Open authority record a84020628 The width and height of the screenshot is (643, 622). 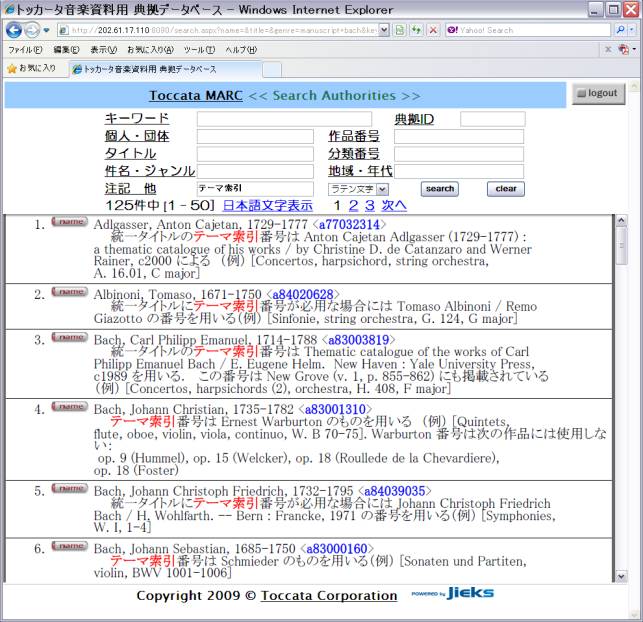(303, 294)
